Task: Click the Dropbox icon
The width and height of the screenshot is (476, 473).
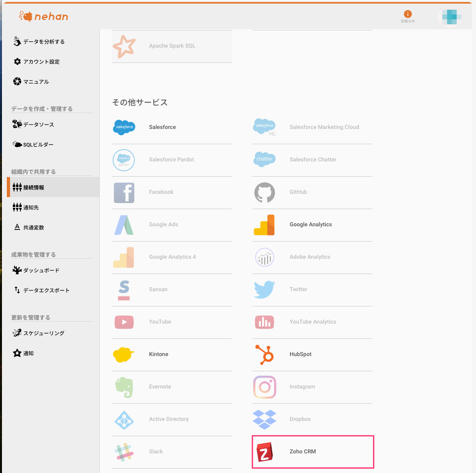Action: [x=264, y=420]
